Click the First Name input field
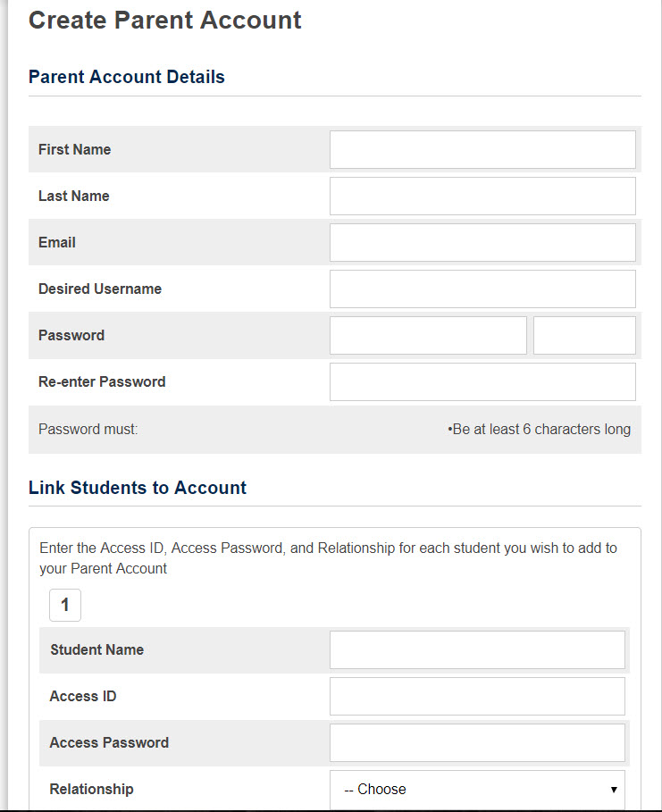The width and height of the screenshot is (662, 812). pyautogui.click(x=482, y=150)
